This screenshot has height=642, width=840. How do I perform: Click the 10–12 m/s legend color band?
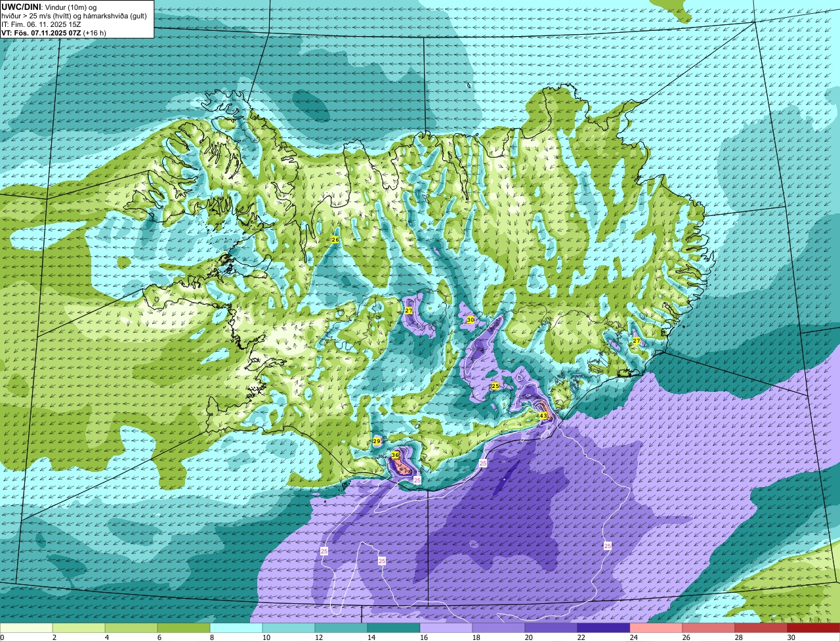pyautogui.click(x=289, y=628)
